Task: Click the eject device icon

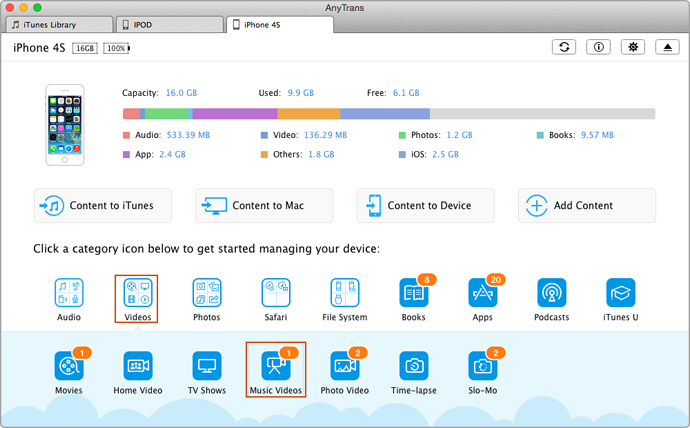Action: [x=668, y=47]
